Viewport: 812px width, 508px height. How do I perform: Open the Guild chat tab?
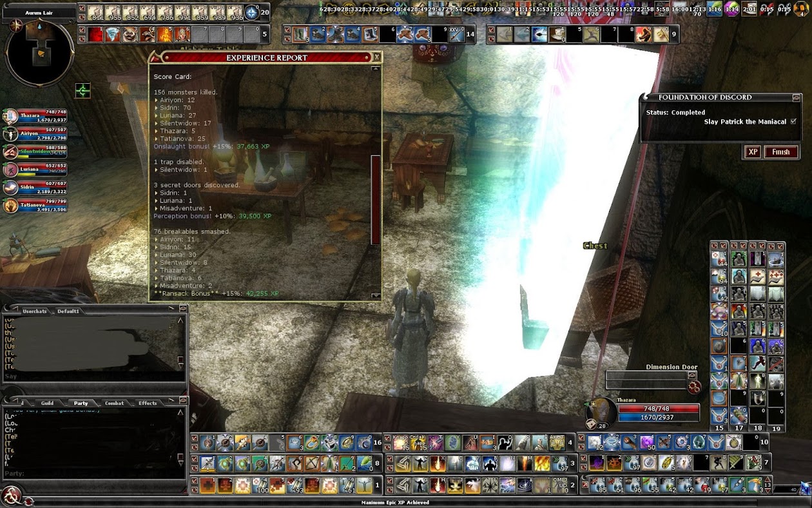click(47, 403)
